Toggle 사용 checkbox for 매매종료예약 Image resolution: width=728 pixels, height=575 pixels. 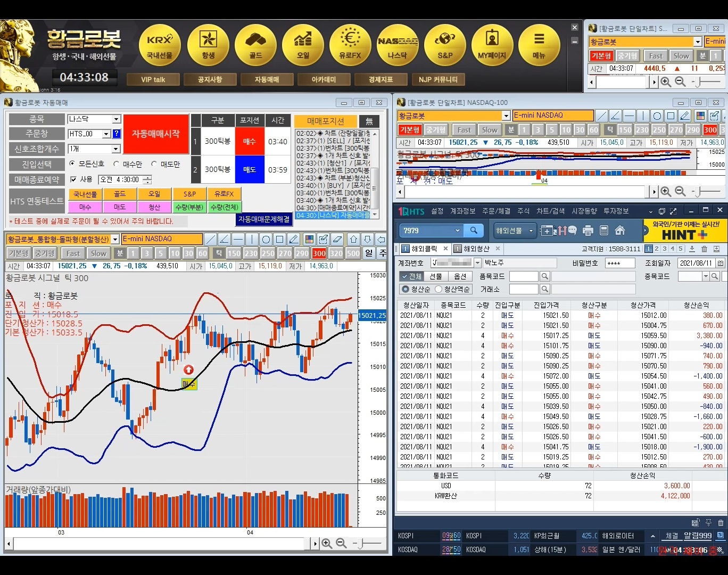(x=74, y=179)
